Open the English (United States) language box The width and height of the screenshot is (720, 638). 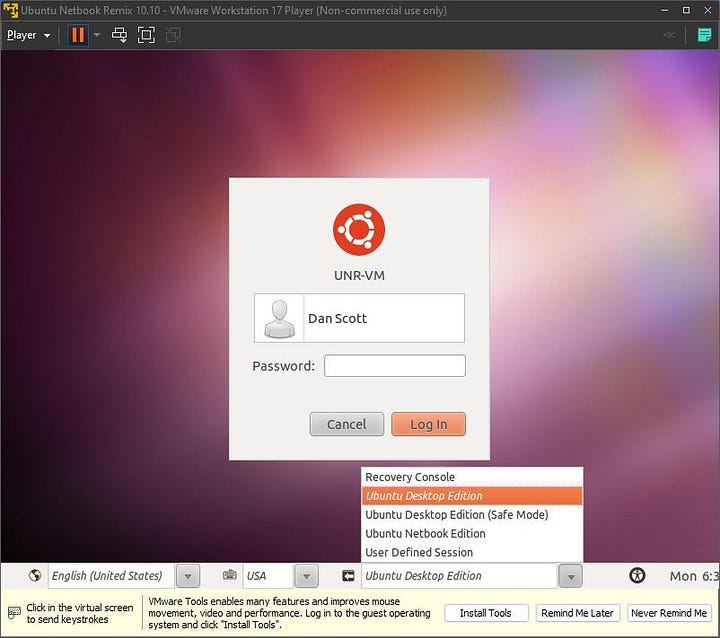(111, 576)
